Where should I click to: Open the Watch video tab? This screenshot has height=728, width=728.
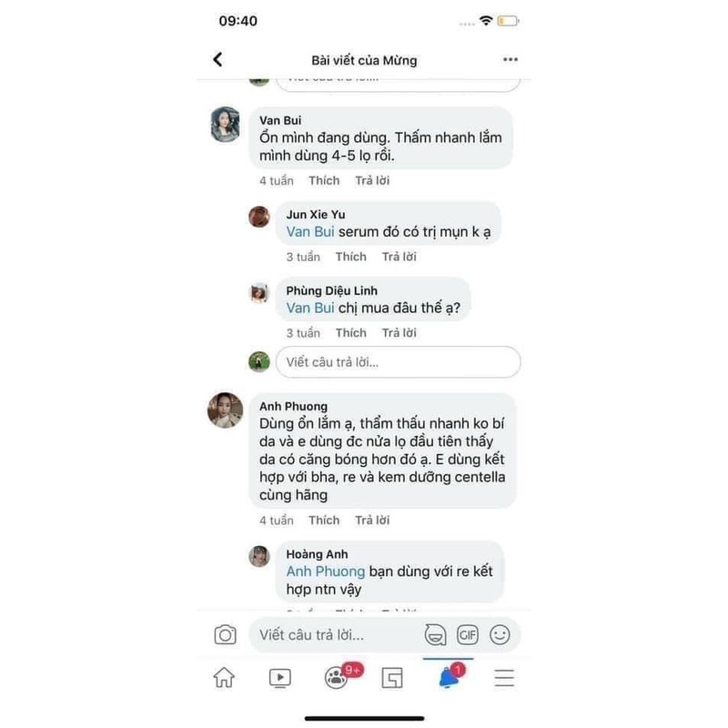280,678
